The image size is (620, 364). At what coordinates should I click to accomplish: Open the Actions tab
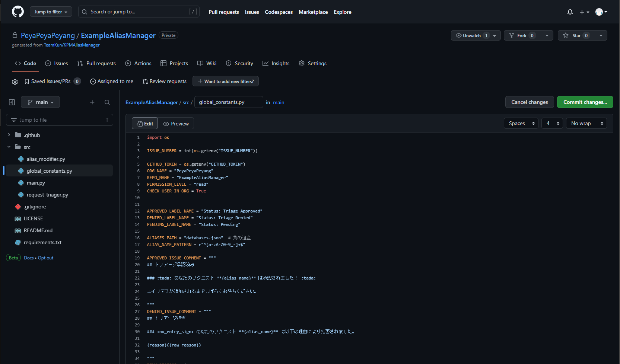138,63
